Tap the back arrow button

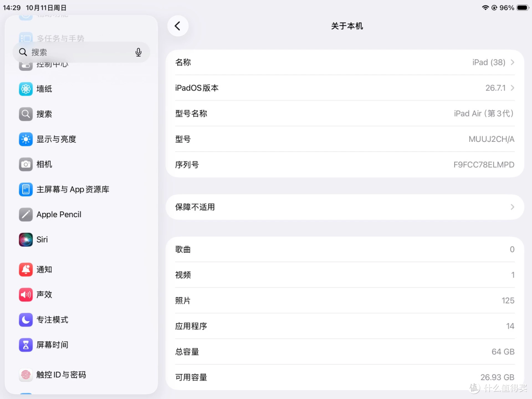coord(177,26)
